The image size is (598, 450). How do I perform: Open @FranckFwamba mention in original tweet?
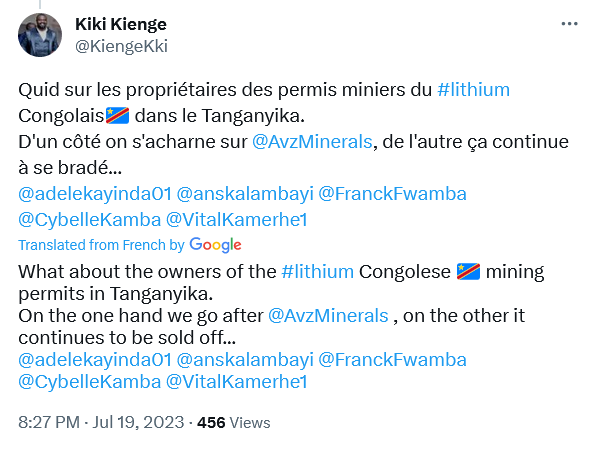pos(392,193)
